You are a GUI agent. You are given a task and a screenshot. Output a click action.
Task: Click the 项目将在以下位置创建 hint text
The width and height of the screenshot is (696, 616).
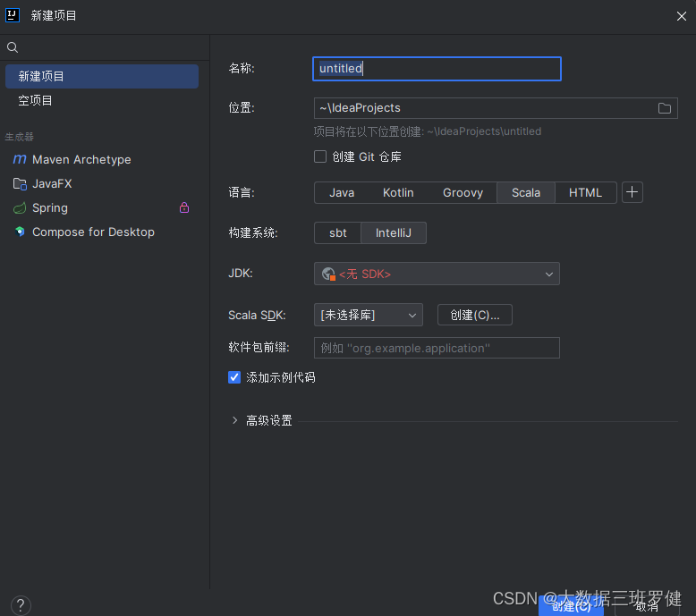pyautogui.click(x=427, y=131)
